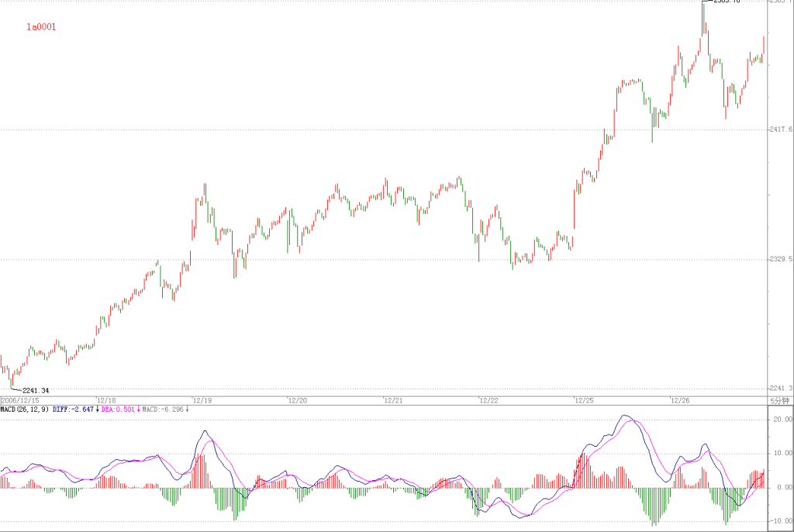Click the 12/18 date marker

[106, 400]
